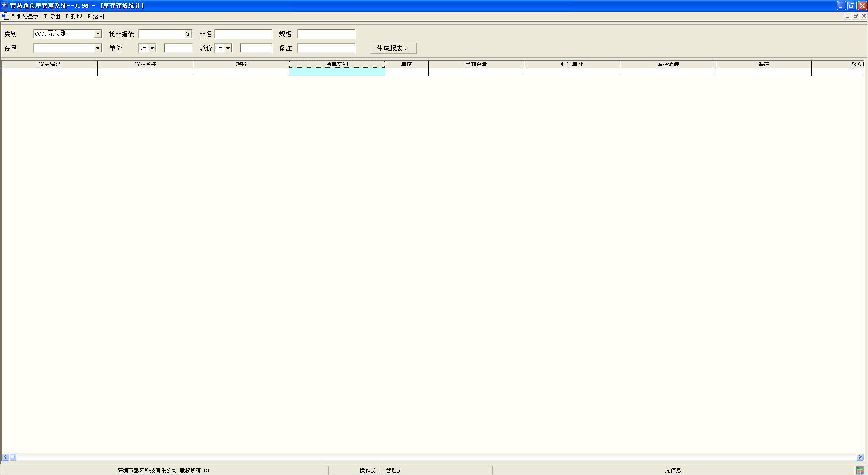The height and width of the screenshot is (475, 868).
Task: Focus the 品名 input field
Action: click(244, 34)
